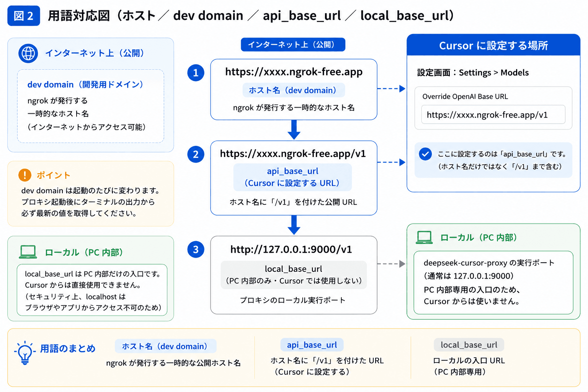Image resolution: width=588 pixels, height=392 pixels.
Task: Click the 用語のまとめ heading
Action: point(68,349)
